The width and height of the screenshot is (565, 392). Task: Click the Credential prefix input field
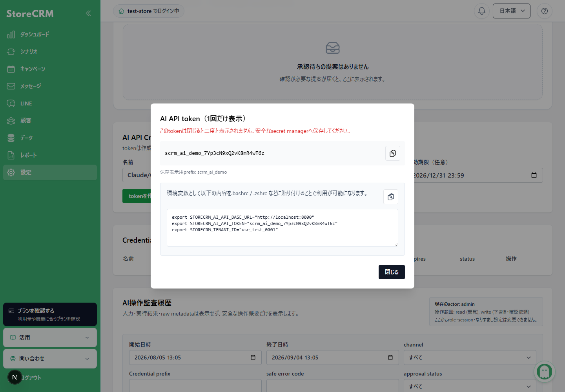195,386
